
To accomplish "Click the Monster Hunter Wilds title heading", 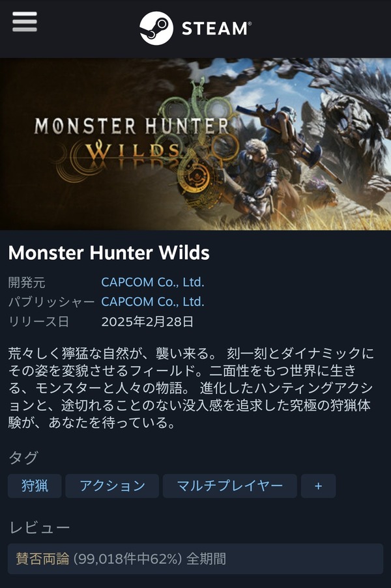I will click(x=109, y=253).
